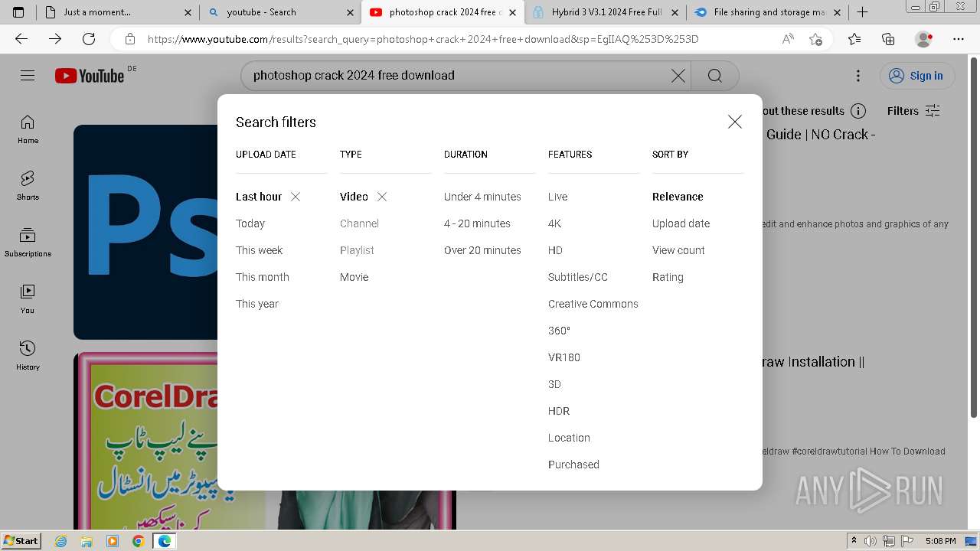
Task: Open the Filters button
Action: click(x=913, y=111)
